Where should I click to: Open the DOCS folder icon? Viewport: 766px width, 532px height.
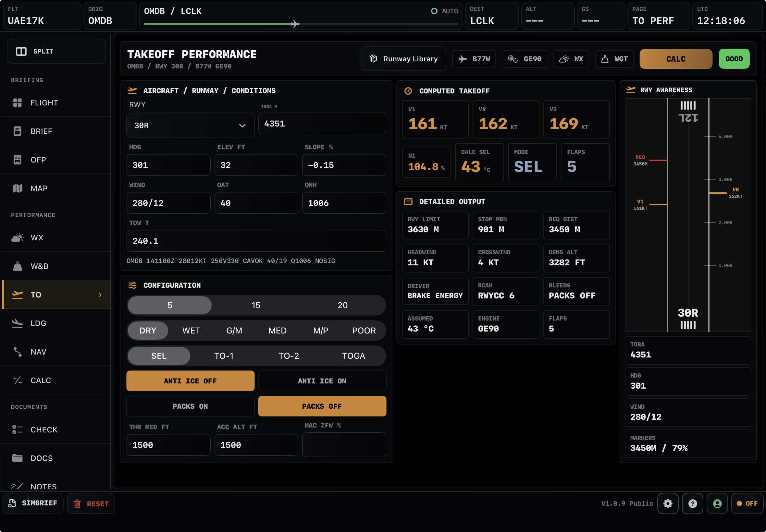coord(17,458)
